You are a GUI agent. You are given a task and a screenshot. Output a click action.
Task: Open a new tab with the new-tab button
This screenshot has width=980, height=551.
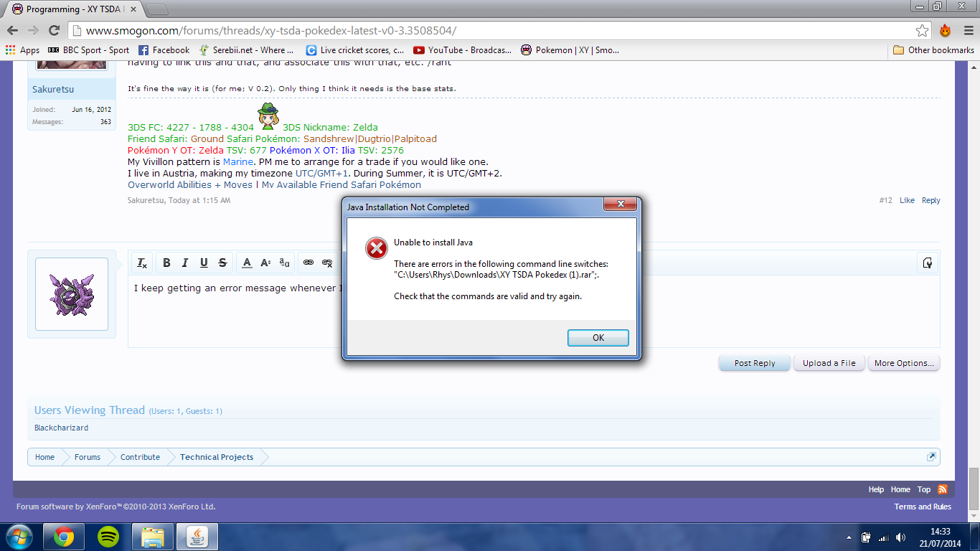tap(156, 9)
